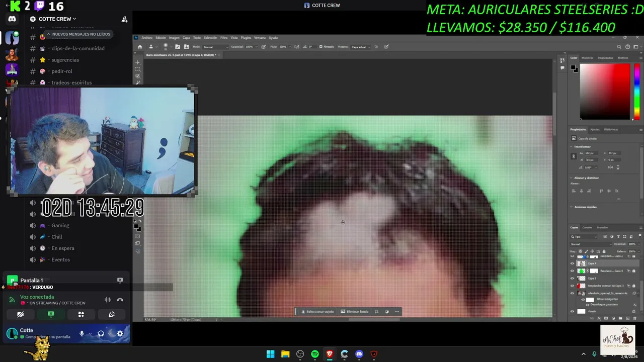Open the Muestra sample dropdown

click(x=361, y=47)
